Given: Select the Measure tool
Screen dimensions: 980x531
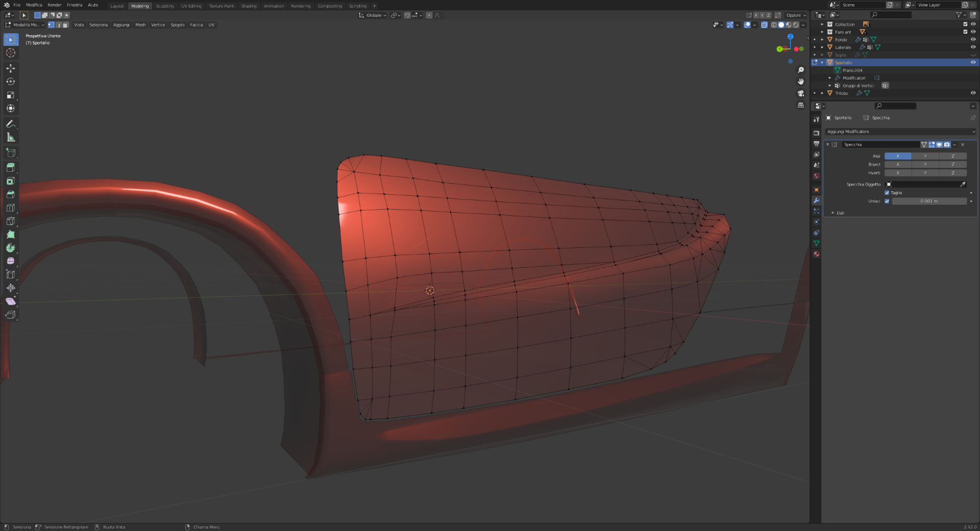Looking at the screenshot, I should click(11, 137).
